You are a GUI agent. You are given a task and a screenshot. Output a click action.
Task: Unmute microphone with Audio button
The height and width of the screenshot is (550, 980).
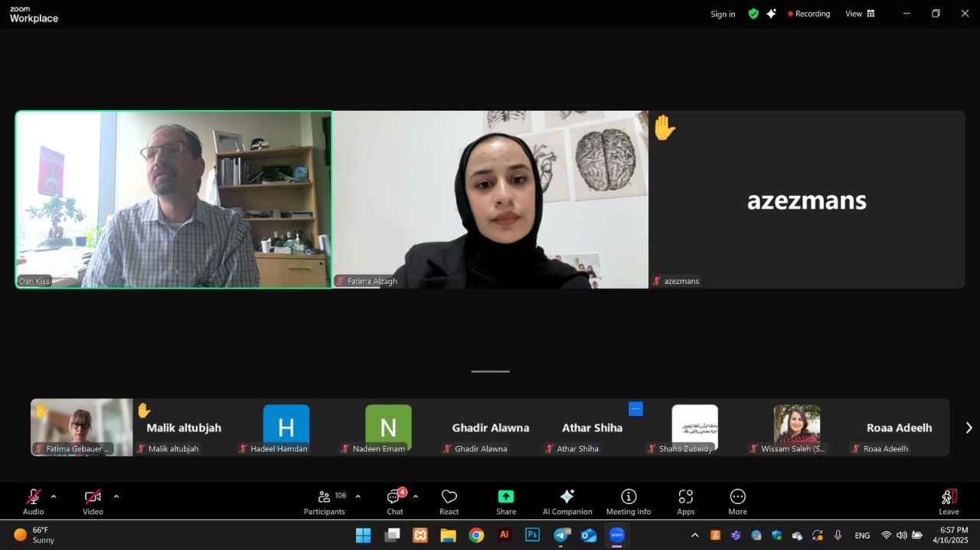[x=34, y=501]
